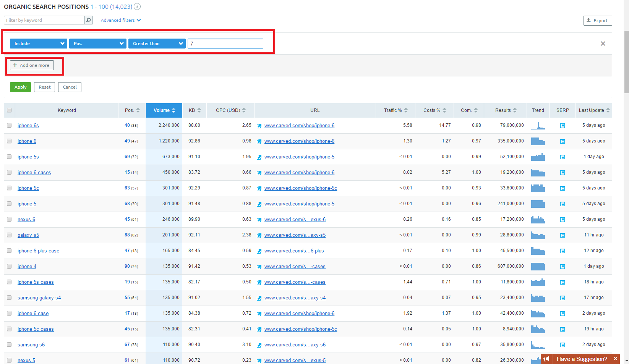Sort by the Volume column header

tap(164, 110)
